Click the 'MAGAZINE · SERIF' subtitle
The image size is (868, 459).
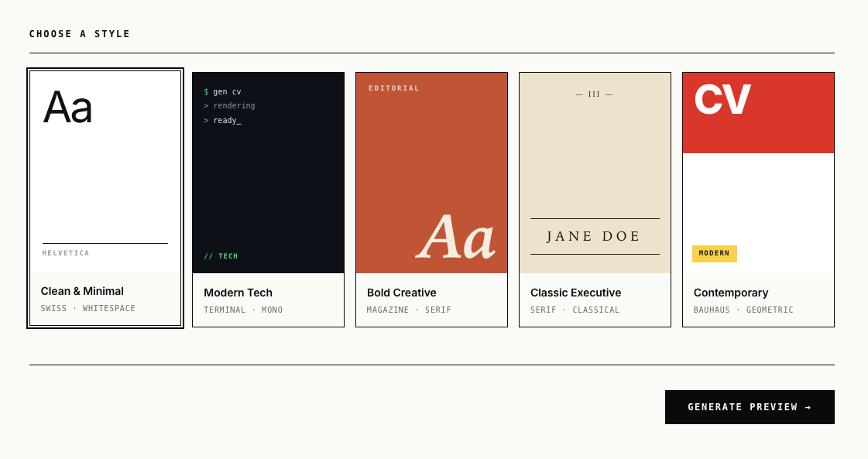409,310
